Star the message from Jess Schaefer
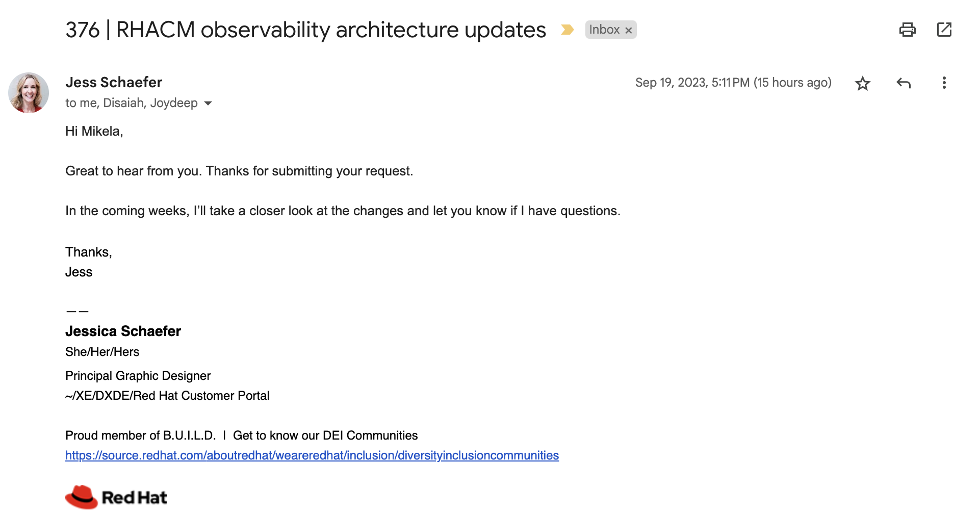980x513 pixels. pyautogui.click(x=862, y=83)
